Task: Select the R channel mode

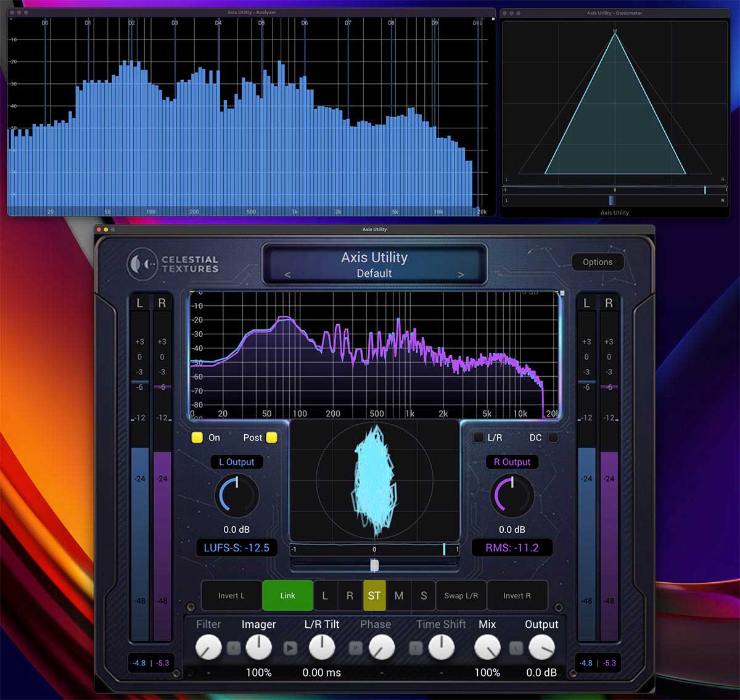Action: click(350, 596)
